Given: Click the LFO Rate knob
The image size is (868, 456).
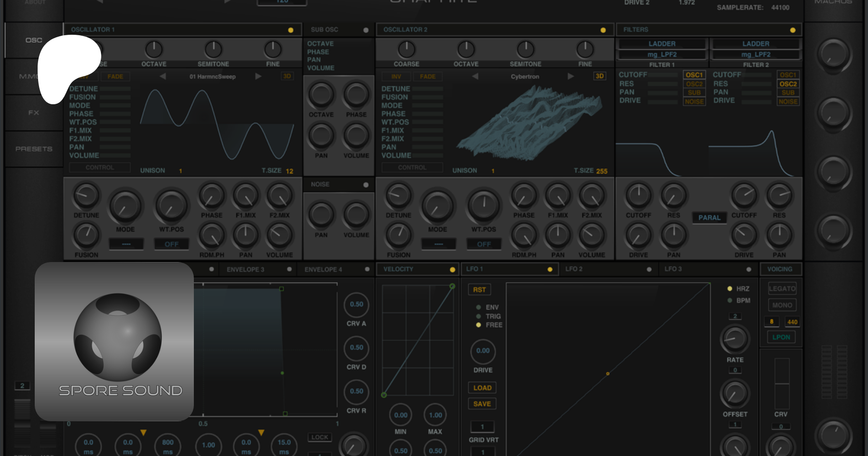Looking at the screenshot, I should pos(734,340).
